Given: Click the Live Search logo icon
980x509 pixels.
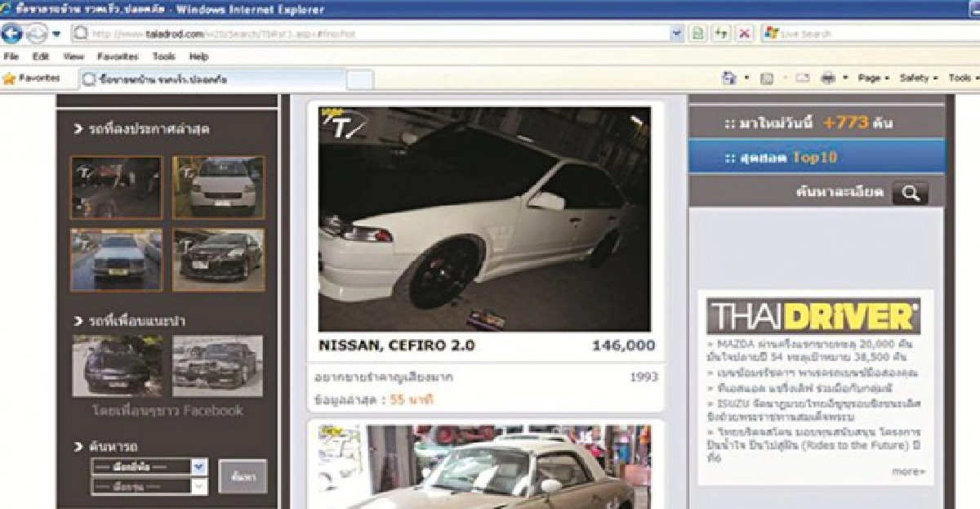Looking at the screenshot, I should 770,33.
